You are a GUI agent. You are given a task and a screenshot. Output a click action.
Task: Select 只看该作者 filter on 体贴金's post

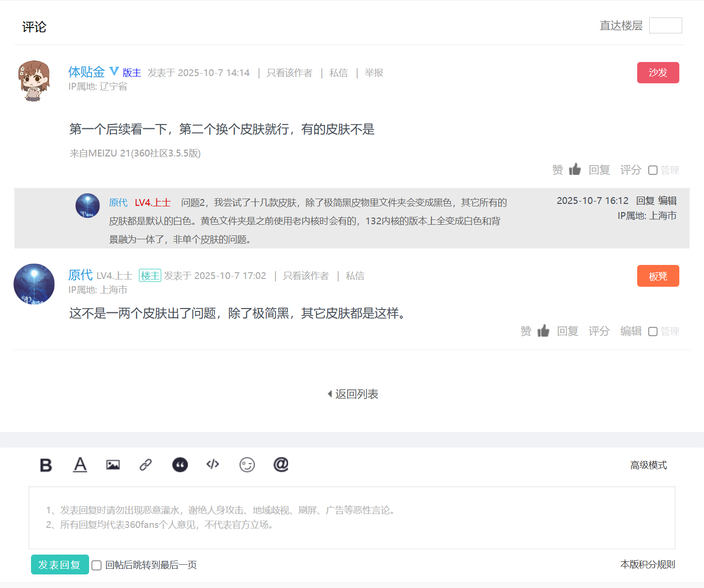(x=289, y=73)
